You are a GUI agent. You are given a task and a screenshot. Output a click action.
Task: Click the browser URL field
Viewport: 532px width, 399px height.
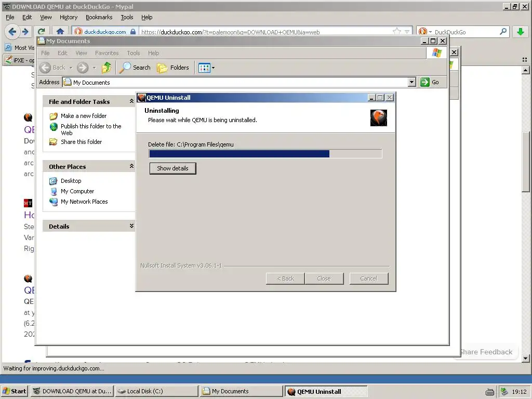point(267,32)
